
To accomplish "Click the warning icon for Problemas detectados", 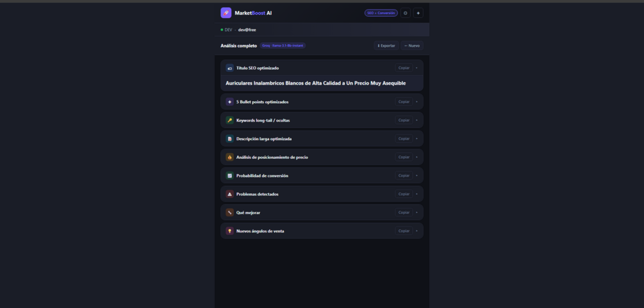I will (x=229, y=194).
